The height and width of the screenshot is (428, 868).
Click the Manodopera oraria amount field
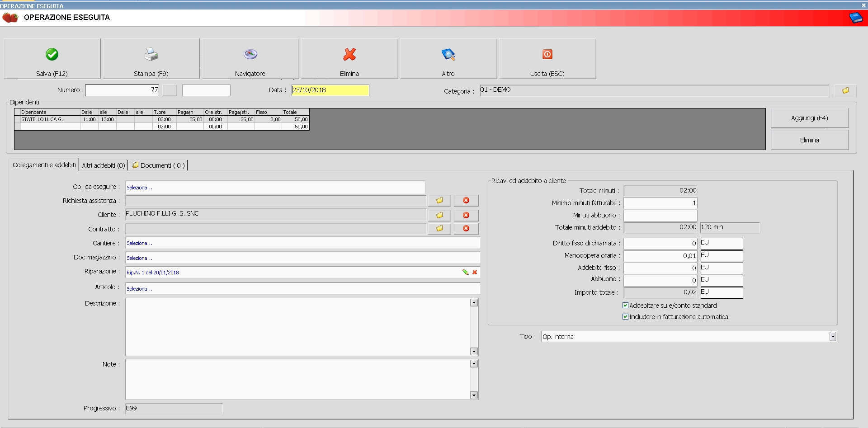click(x=660, y=256)
